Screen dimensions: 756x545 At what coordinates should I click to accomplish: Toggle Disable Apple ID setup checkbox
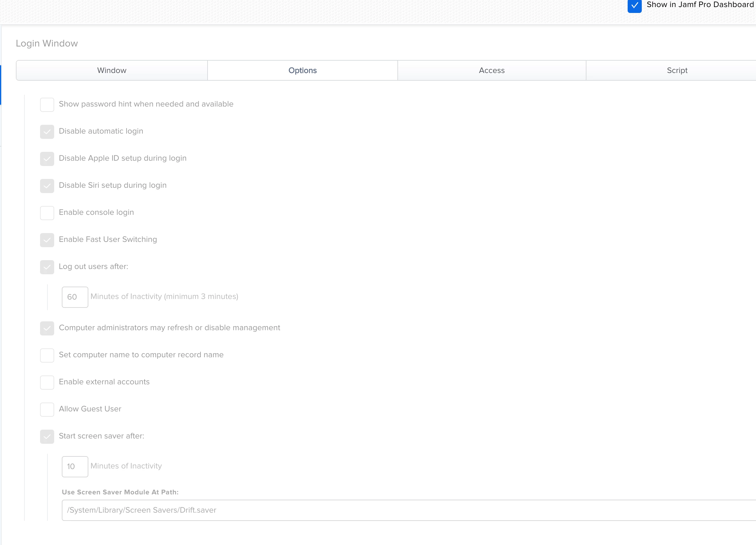tap(47, 159)
